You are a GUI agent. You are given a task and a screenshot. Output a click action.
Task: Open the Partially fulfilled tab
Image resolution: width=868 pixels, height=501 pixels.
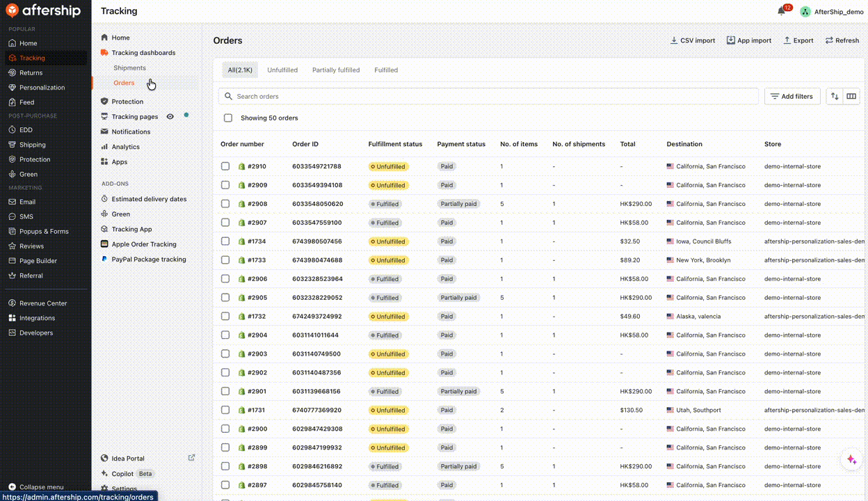point(336,70)
